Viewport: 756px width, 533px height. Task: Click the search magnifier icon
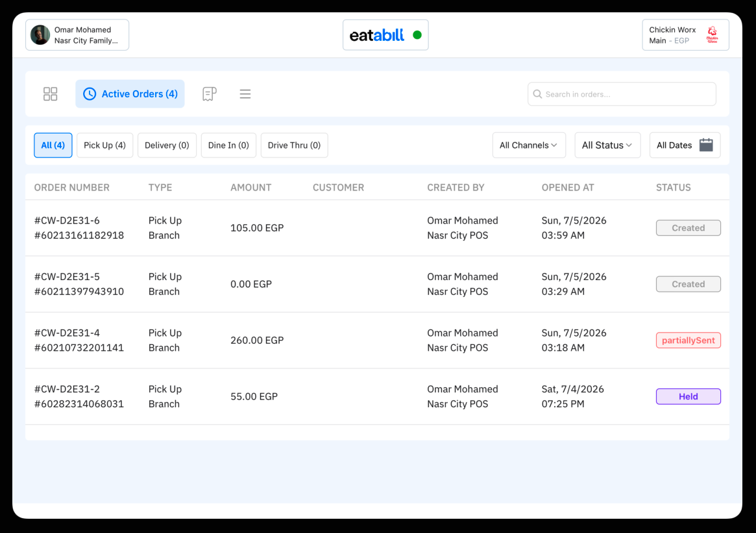click(537, 94)
